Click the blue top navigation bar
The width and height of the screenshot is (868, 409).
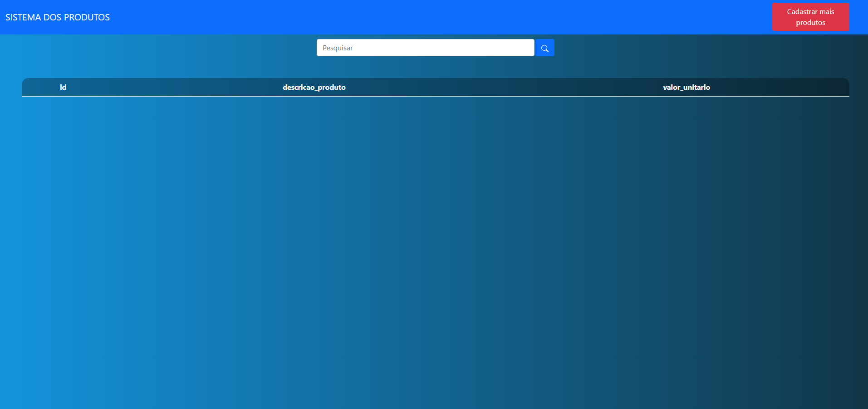(x=408, y=17)
